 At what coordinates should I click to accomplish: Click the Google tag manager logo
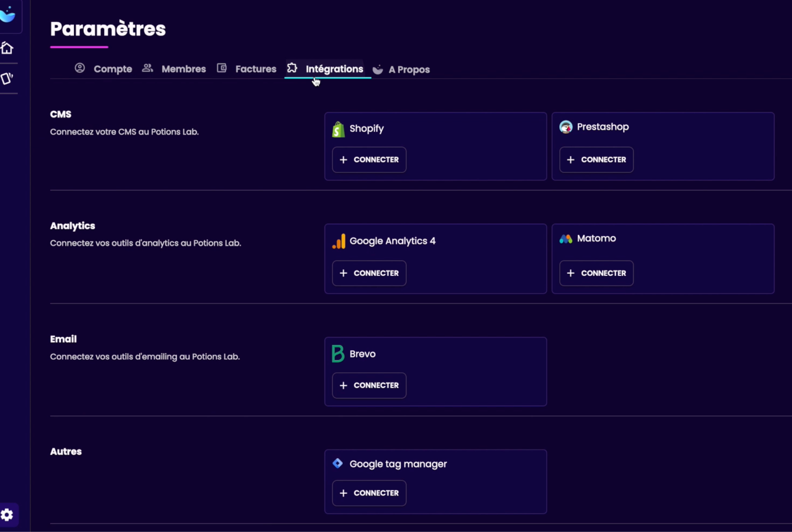338,463
